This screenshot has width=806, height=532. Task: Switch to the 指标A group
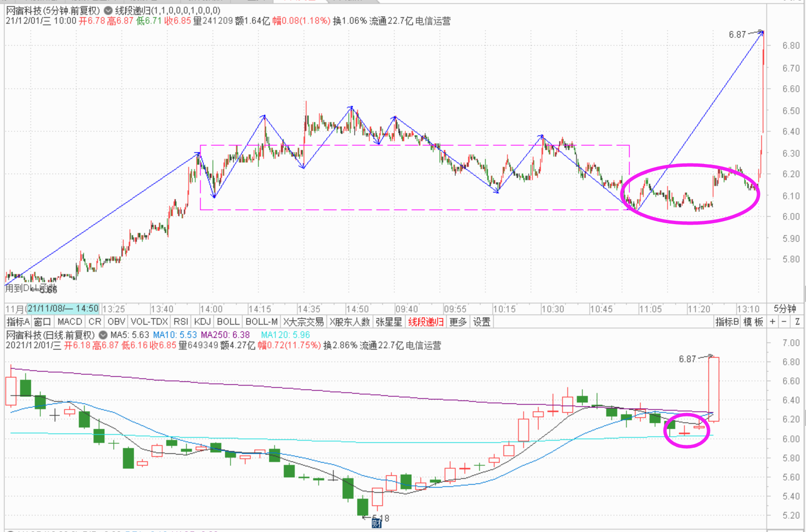pyautogui.click(x=18, y=322)
